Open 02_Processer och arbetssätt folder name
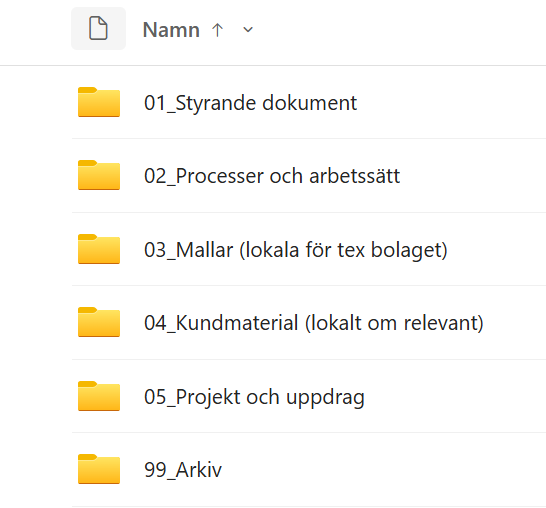The width and height of the screenshot is (546, 508). click(x=272, y=176)
